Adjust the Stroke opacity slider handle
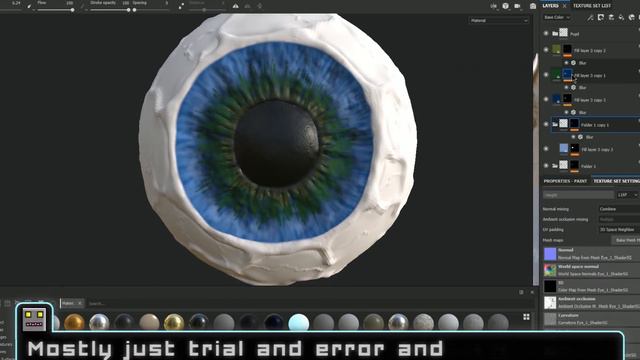 click(128, 10)
